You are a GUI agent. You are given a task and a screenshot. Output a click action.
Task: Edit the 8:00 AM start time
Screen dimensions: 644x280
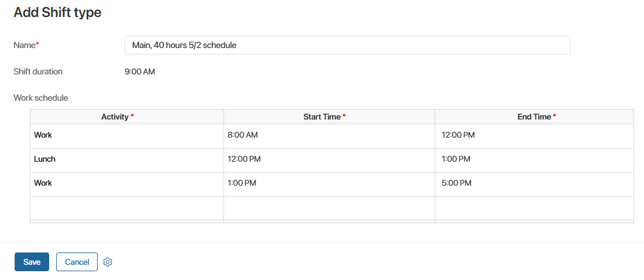pos(329,135)
